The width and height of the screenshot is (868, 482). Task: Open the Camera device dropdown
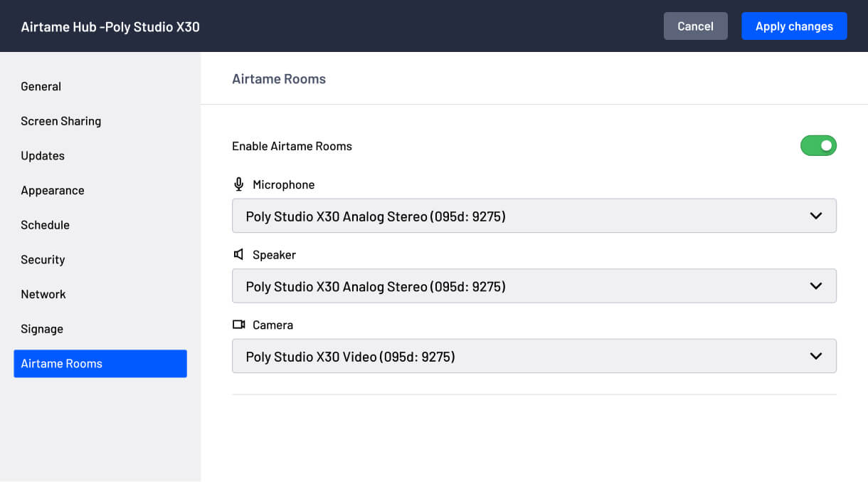pos(534,356)
